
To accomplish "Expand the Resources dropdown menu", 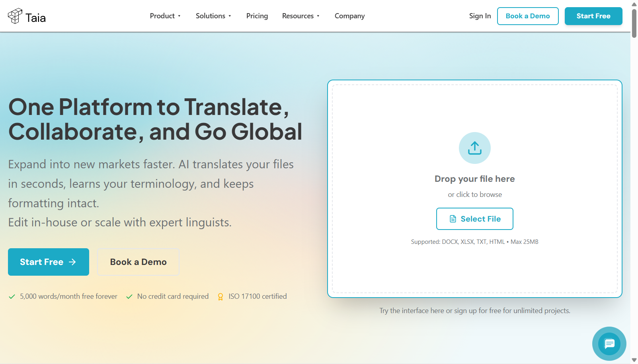I will (x=301, y=16).
